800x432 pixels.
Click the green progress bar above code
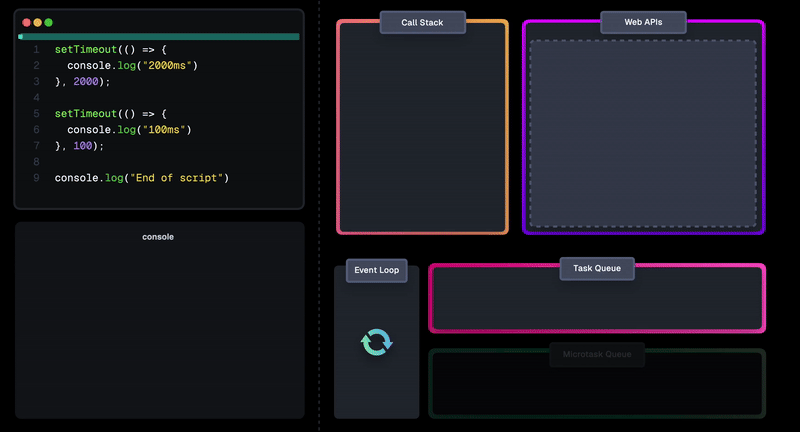159,37
